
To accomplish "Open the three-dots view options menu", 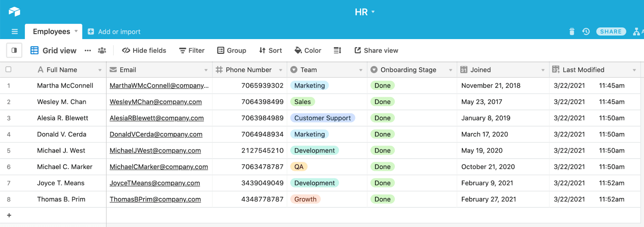I will point(88,51).
